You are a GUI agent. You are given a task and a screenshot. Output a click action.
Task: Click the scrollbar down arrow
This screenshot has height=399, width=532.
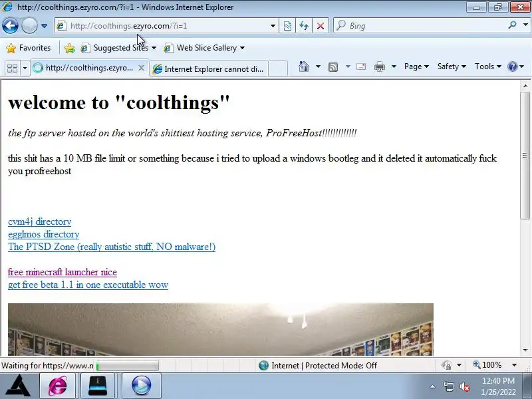(525, 350)
